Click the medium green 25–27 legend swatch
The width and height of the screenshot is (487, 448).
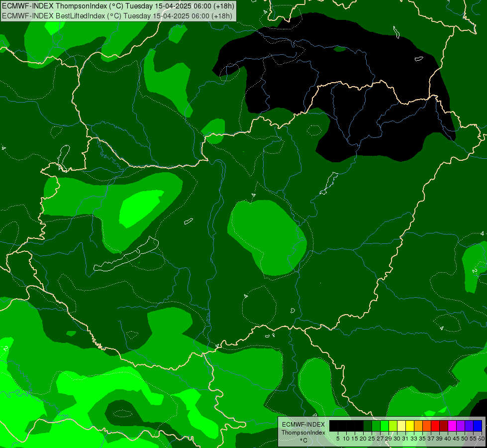tap(376, 426)
